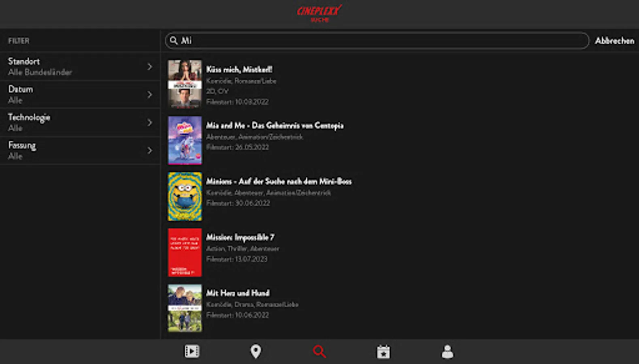Expand the Fassung filter

80,150
